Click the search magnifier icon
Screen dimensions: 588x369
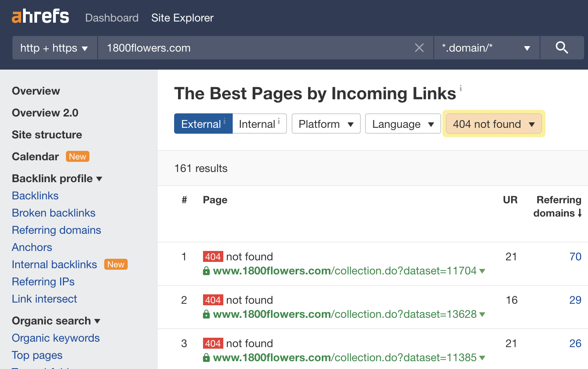coord(562,48)
